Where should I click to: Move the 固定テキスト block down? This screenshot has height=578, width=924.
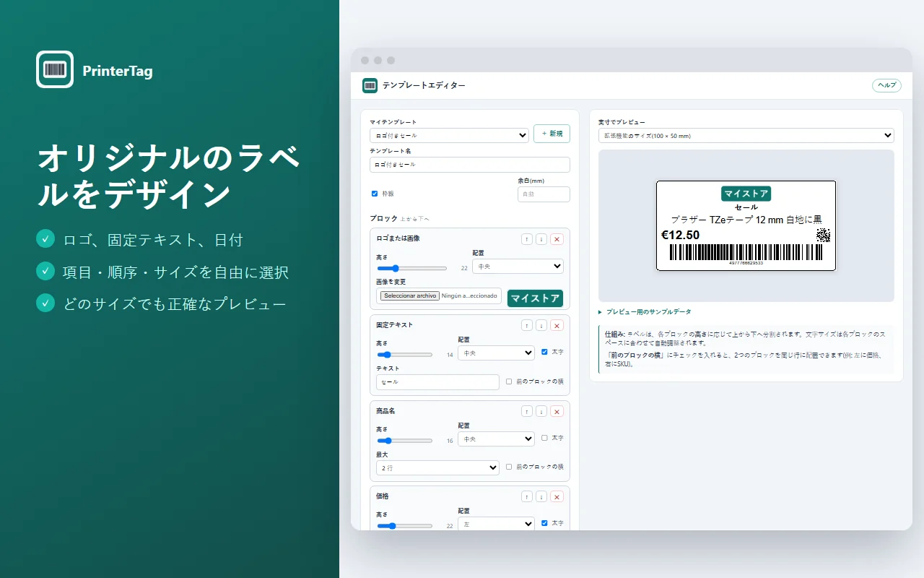[x=541, y=325]
